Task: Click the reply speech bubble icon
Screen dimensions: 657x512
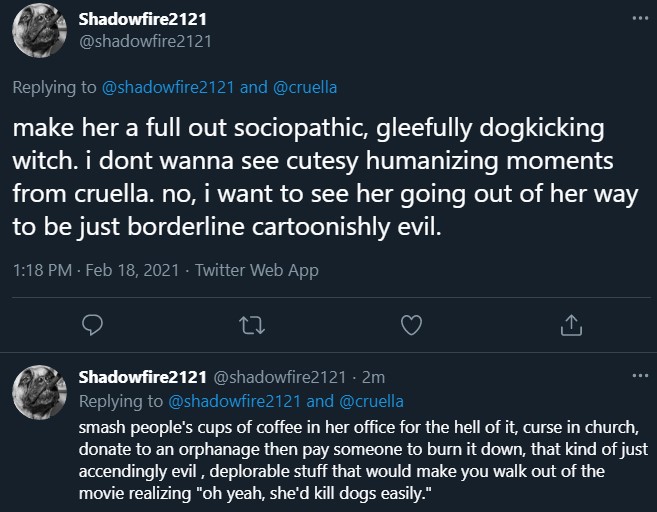Action: 92,323
